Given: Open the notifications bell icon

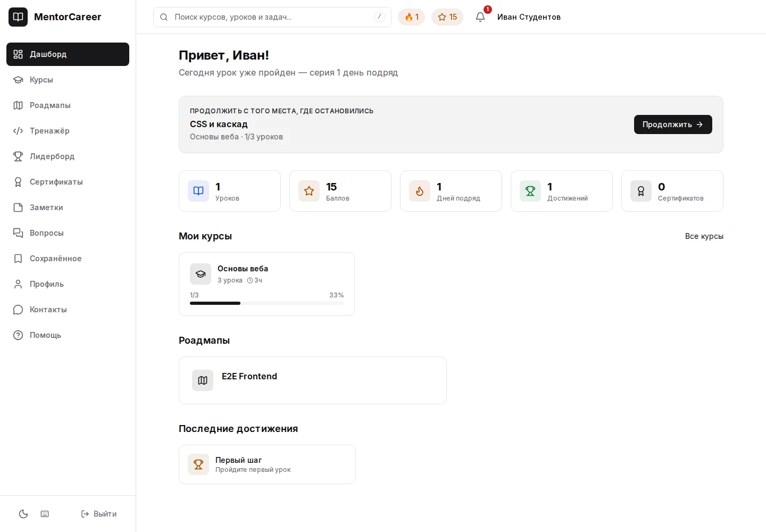Looking at the screenshot, I should [x=480, y=17].
